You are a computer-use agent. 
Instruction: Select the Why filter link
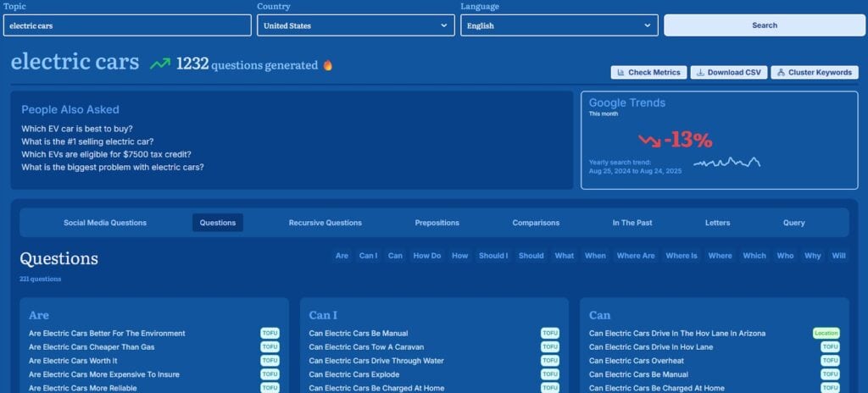click(813, 256)
